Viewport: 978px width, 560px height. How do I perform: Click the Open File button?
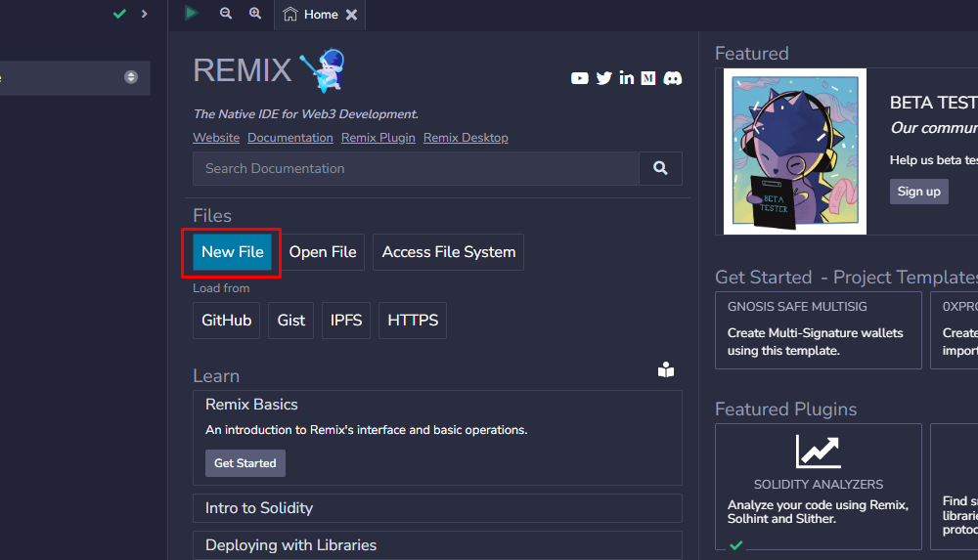click(x=323, y=252)
